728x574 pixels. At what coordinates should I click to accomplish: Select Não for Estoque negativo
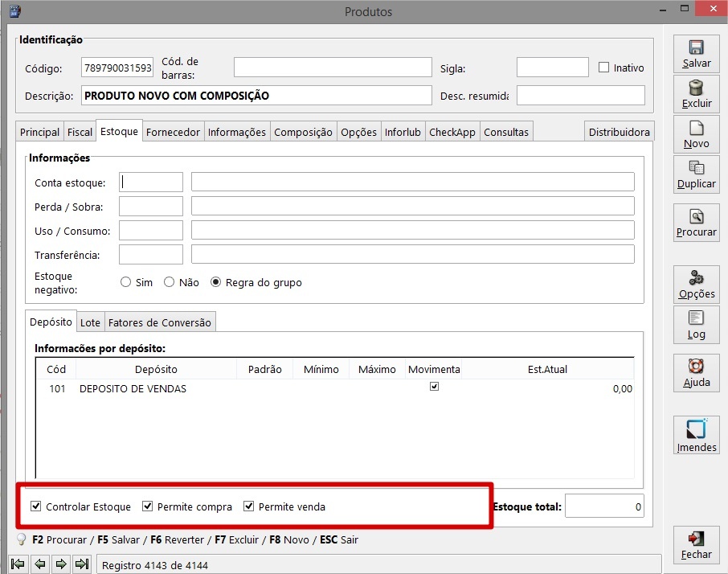(169, 282)
